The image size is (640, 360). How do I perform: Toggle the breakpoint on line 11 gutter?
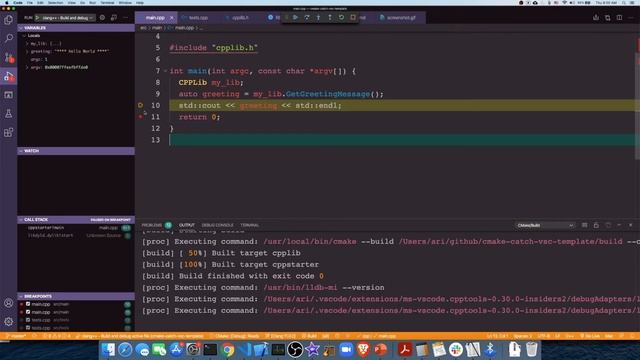coord(140,117)
